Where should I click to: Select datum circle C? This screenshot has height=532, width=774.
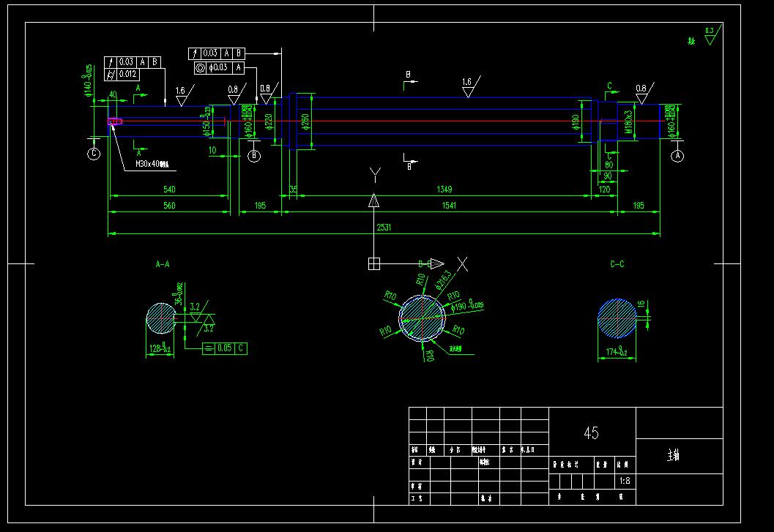94,154
